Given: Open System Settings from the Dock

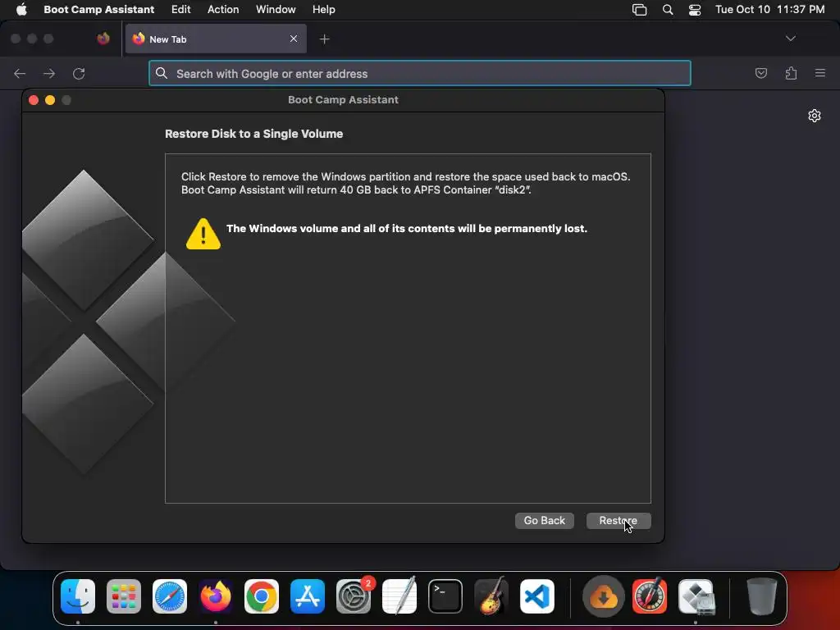Looking at the screenshot, I should pos(354,596).
